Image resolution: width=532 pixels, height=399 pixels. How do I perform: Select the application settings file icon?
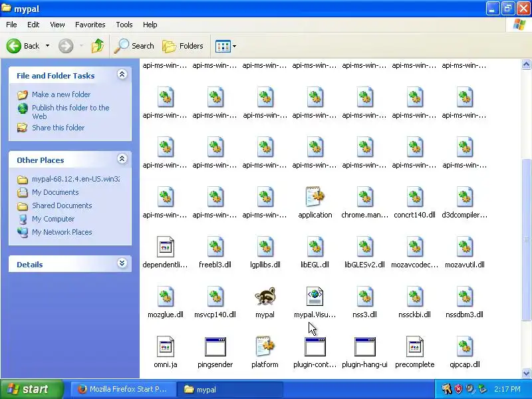315,197
